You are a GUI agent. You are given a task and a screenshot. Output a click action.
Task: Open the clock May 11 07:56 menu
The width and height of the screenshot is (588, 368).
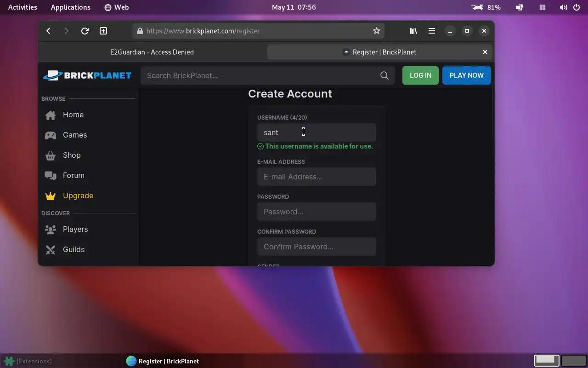294,7
